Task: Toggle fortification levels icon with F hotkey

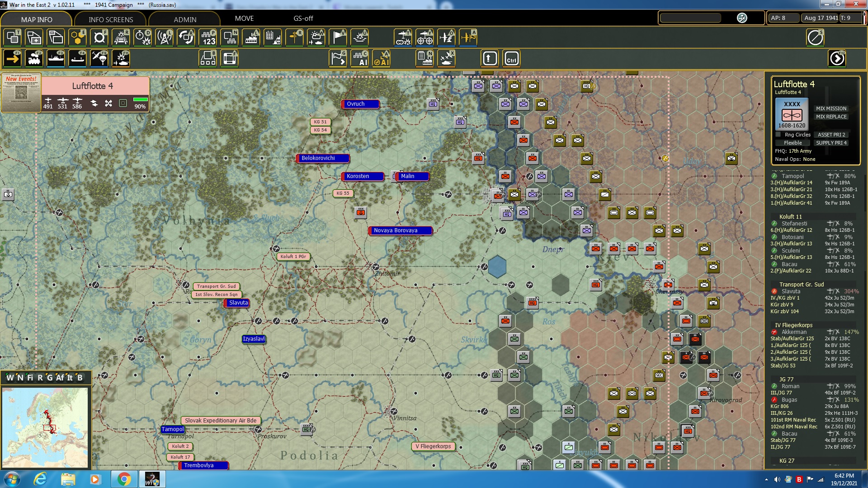Action: point(99,38)
